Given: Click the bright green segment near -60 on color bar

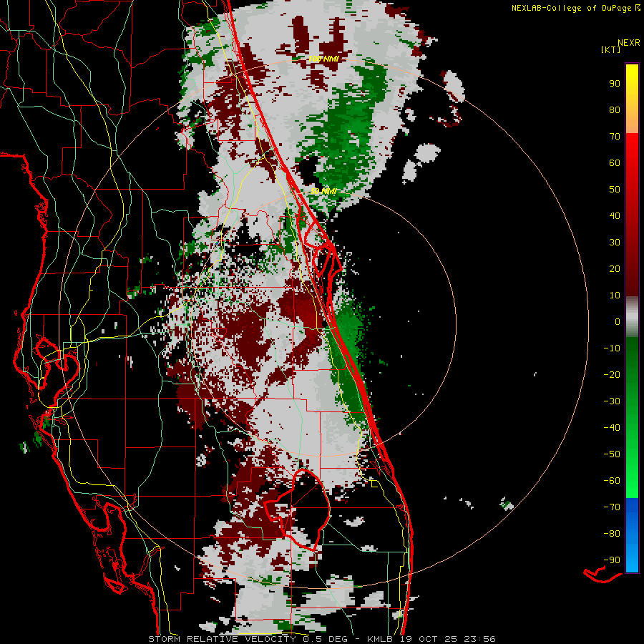Looking at the screenshot, I should [x=632, y=481].
